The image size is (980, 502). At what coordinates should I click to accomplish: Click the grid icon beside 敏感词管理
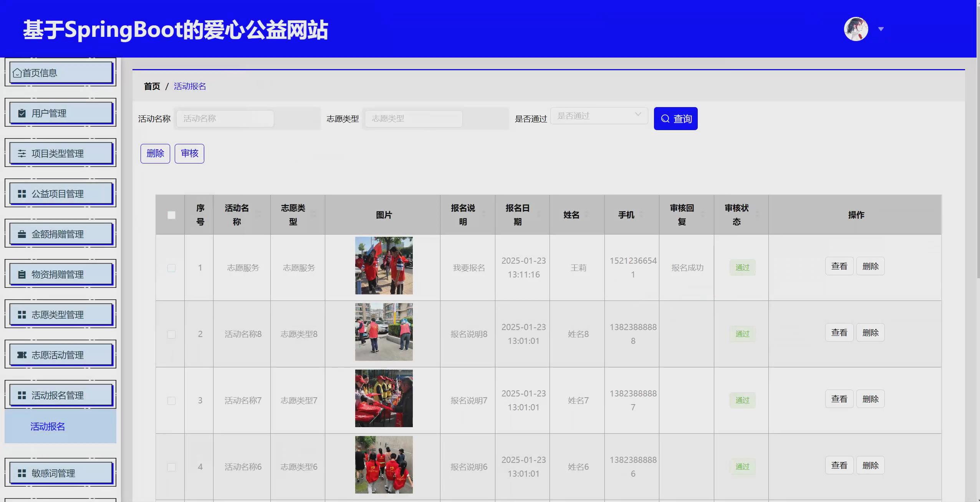(x=22, y=473)
